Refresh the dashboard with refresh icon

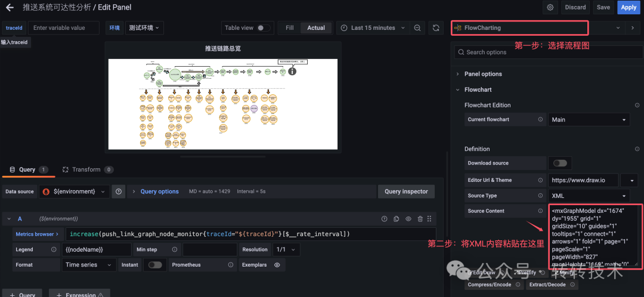(436, 28)
